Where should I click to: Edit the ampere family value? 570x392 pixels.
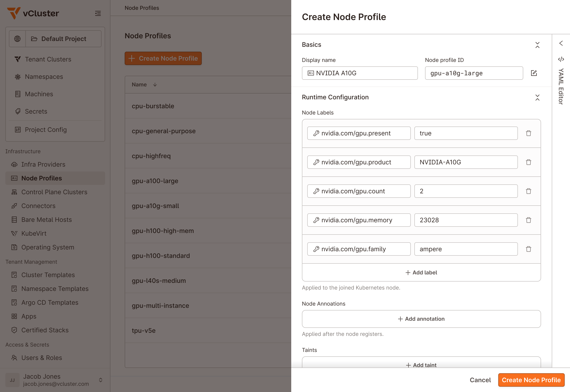(466, 249)
